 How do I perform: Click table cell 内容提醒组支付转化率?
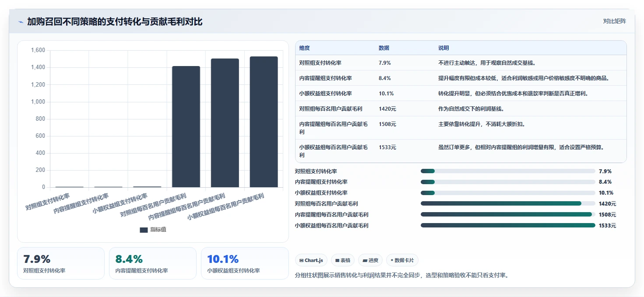(325, 78)
